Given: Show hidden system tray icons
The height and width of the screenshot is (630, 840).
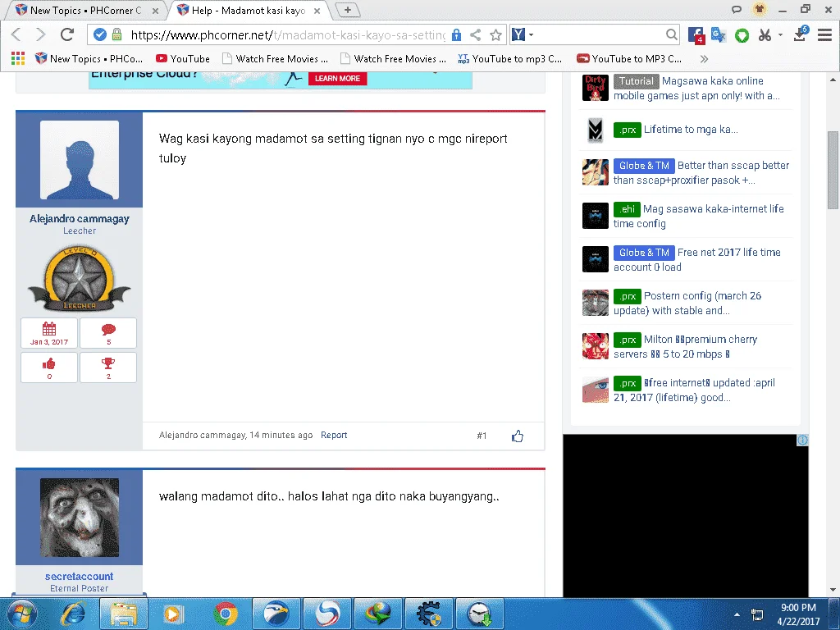Looking at the screenshot, I should pyautogui.click(x=737, y=614).
